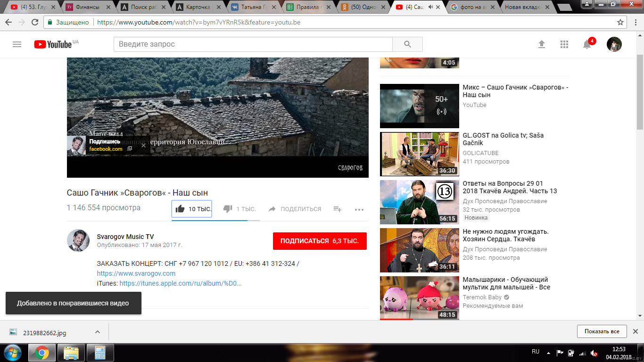The image size is (644, 362).
Task: Click the add to playlist icon
Action: pos(337,209)
